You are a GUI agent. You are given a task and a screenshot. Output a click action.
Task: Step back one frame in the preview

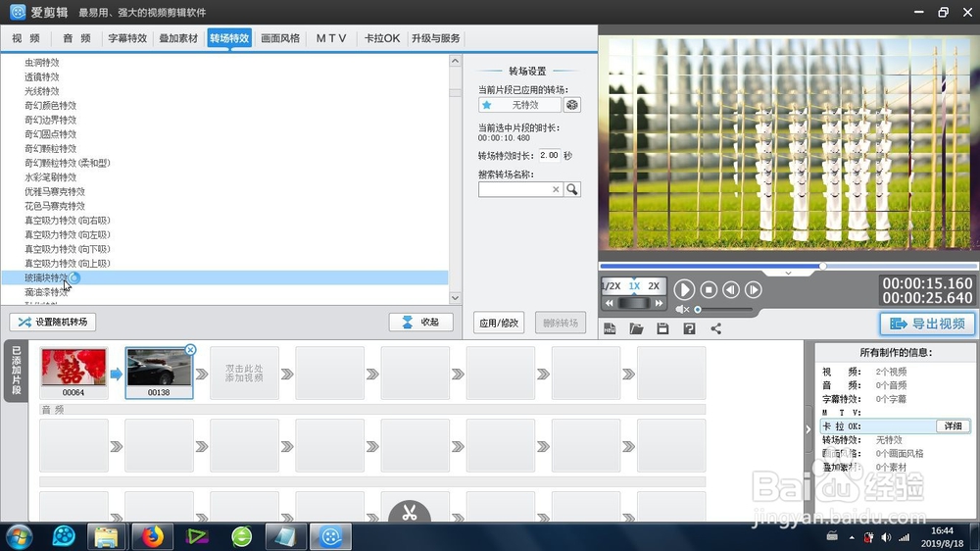click(731, 289)
